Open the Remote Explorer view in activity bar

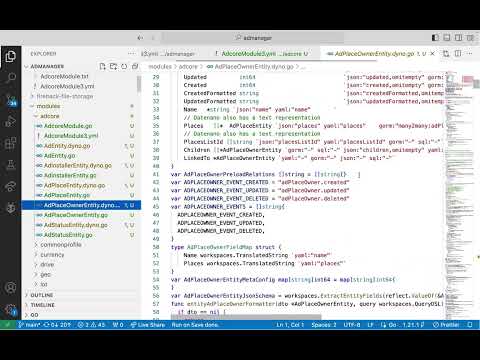point(10,186)
